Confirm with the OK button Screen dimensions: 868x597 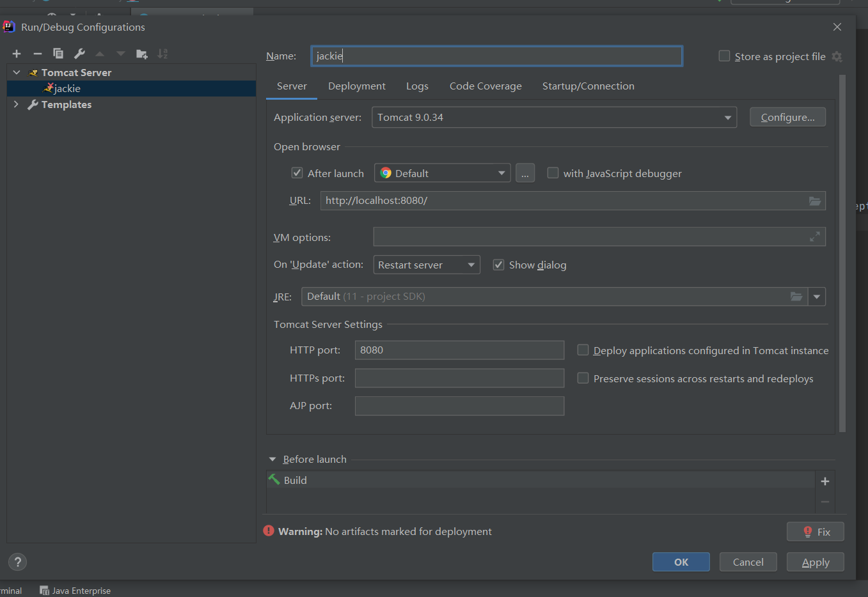681,562
